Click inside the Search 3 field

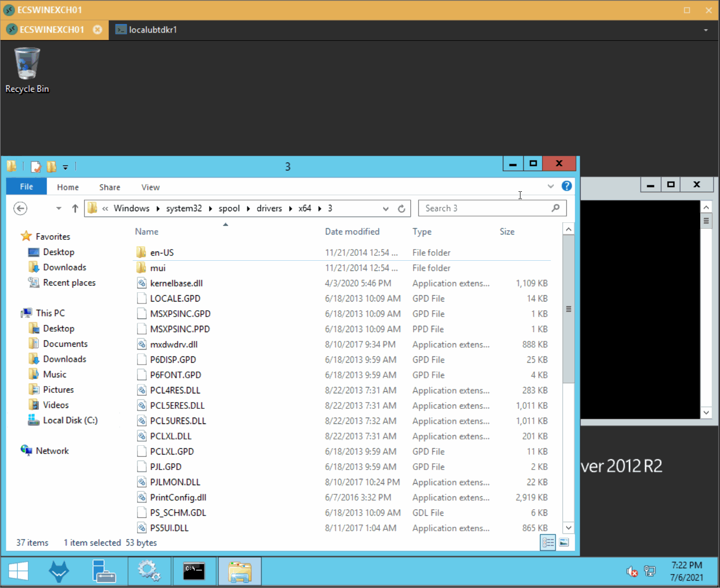[486, 208]
